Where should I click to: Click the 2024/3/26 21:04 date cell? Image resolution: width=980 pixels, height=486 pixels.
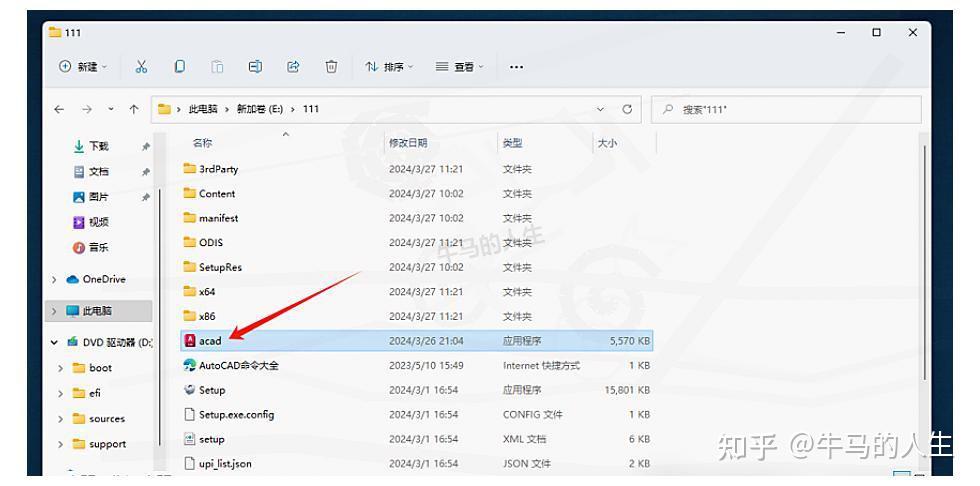coord(426,341)
